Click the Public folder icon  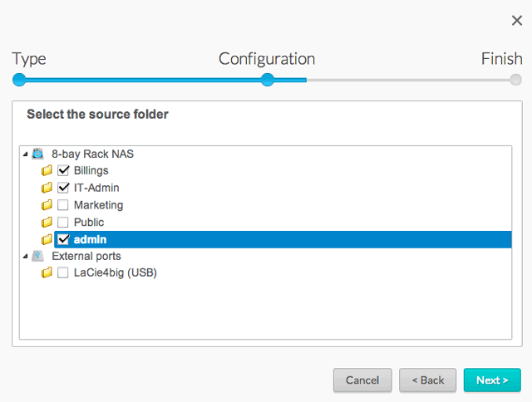[x=47, y=223]
